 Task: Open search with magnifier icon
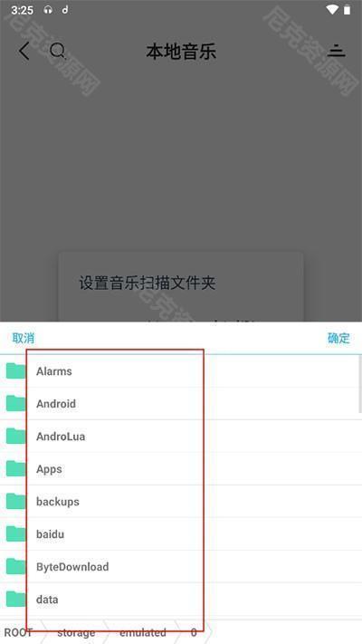[57, 52]
